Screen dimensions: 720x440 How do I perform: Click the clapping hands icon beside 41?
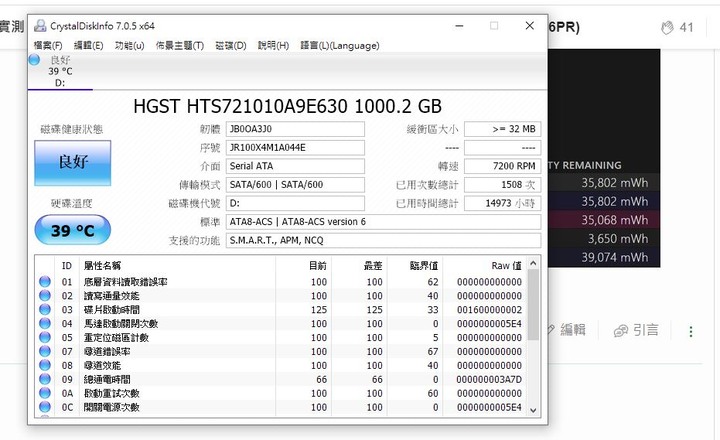(x=667, y=28)
